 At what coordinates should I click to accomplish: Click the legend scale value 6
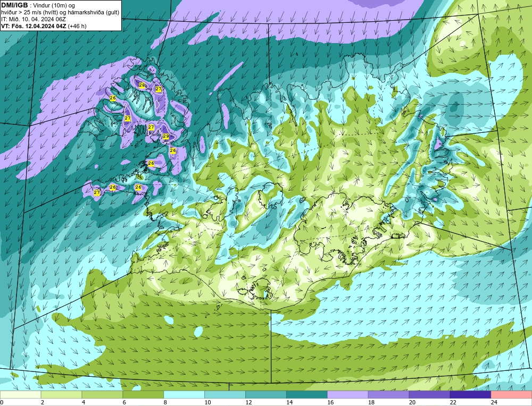tap(124, 402)
